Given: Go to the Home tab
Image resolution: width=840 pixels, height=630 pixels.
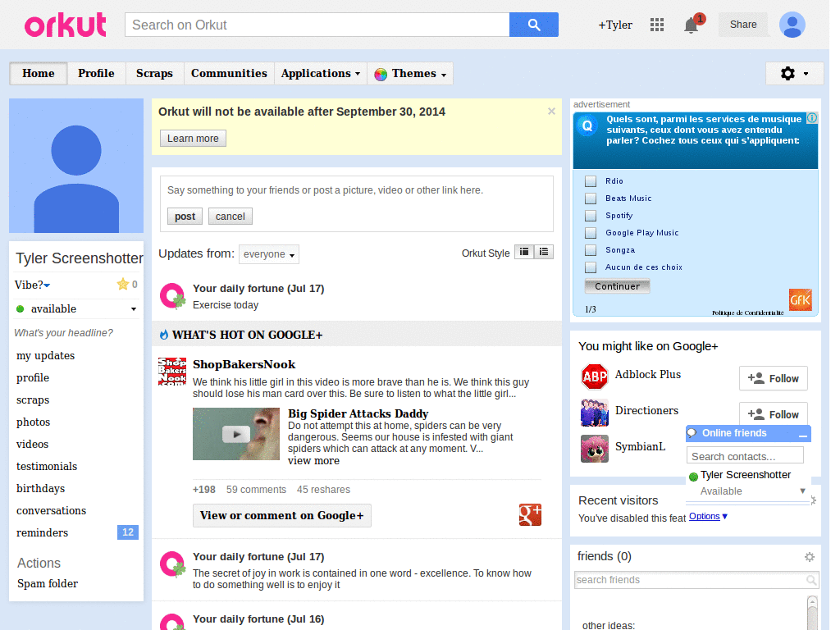Looking at the screenshot, I should coord(38,73).
